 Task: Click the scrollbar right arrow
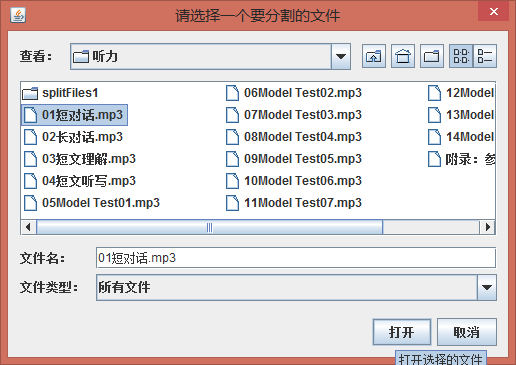[488, 227]
